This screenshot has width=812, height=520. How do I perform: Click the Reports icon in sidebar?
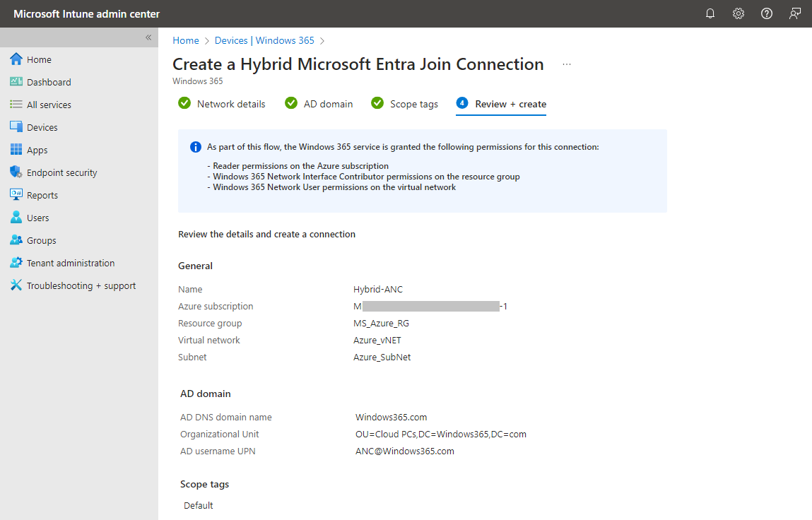[x=16, y=195]
